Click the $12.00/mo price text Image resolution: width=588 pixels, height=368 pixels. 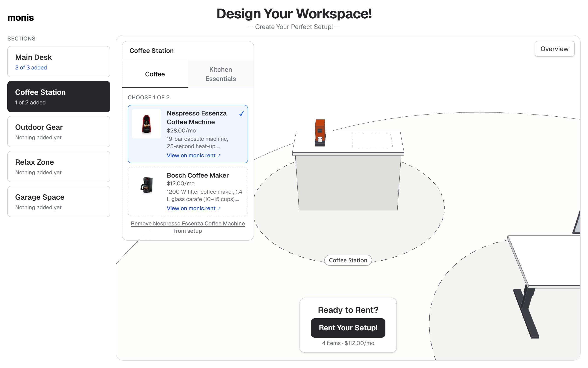click(x=181, y=183)
